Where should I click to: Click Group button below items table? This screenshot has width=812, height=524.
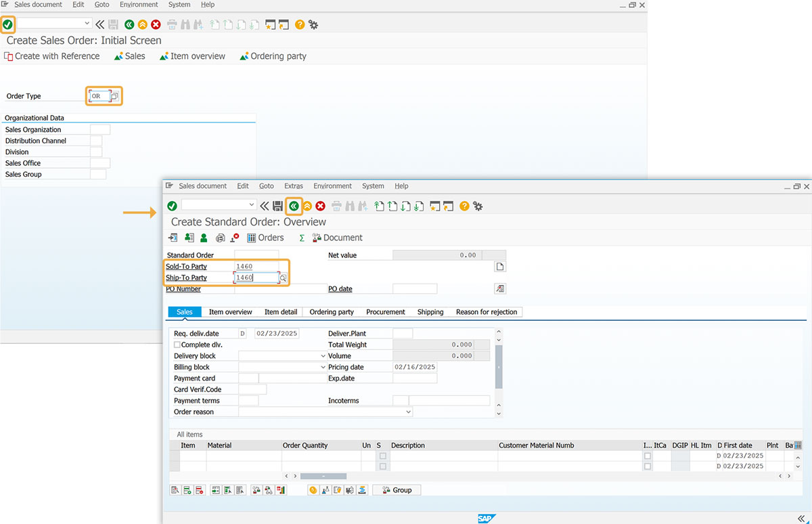397,490
